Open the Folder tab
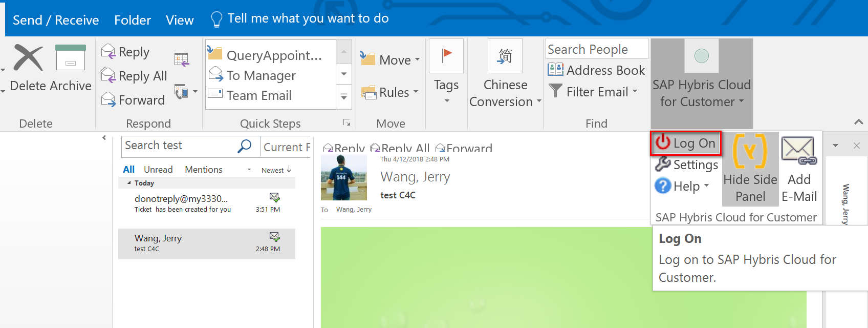This screenshot has width=868, height=328. coord(133,20)
